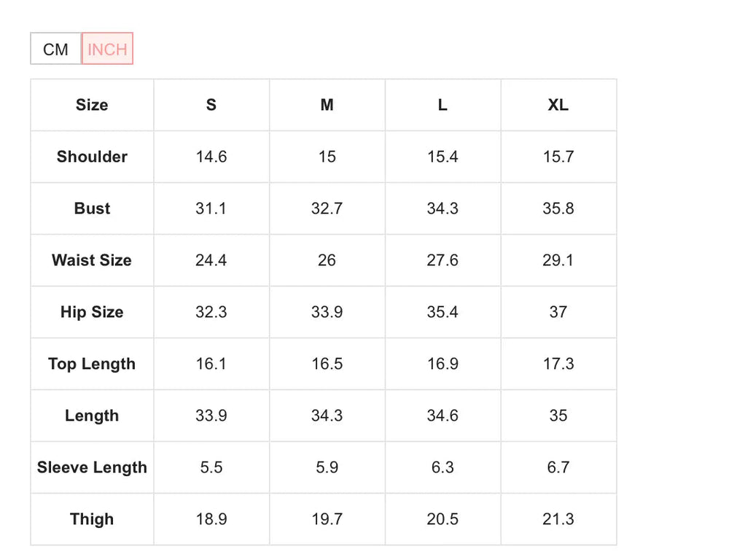
Task: Switch units to CM
Action: 55,49
